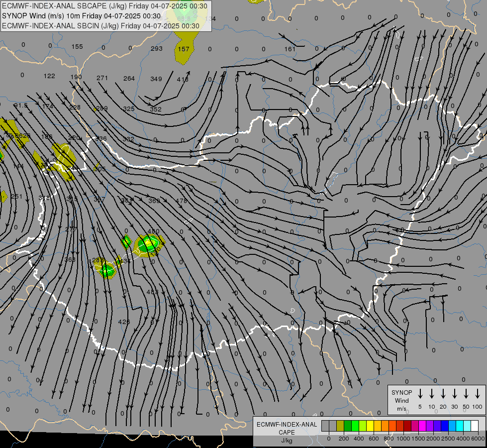The height and width of the screenshot is (448, 487).
Task: Click the wind arrow above the 10 m/s label
Action: tap(432, 394)
